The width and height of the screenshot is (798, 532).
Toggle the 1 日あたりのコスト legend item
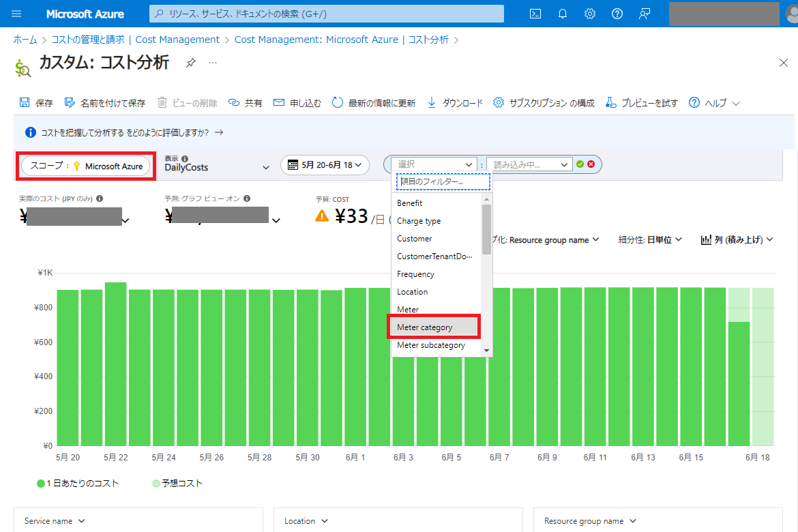77,483
